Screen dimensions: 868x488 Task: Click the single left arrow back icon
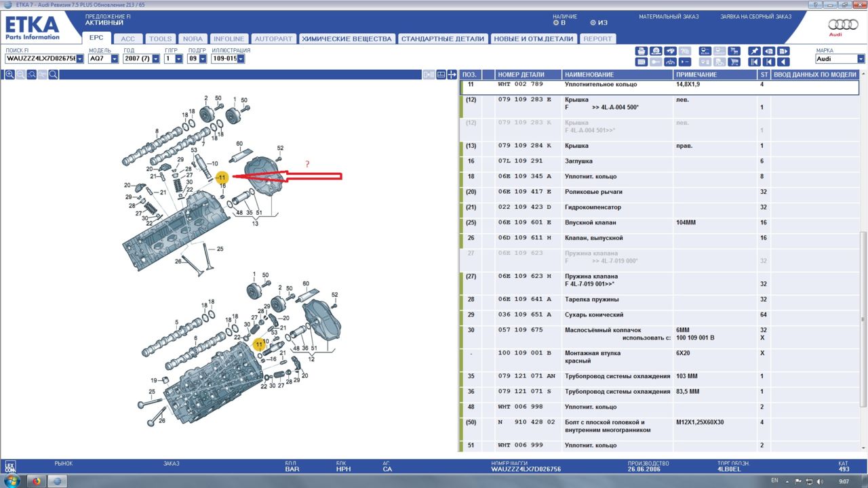coord(784,62)
